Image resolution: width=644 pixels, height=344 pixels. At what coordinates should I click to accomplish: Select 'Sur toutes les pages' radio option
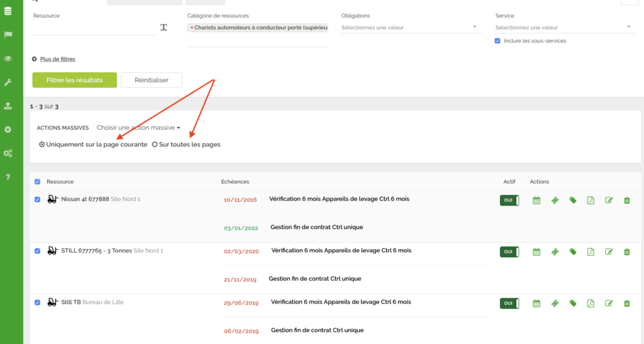pos(155,145)
